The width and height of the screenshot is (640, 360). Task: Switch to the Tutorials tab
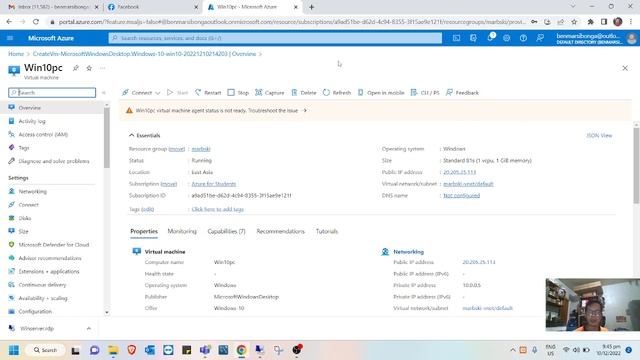[x=327, y=231]
